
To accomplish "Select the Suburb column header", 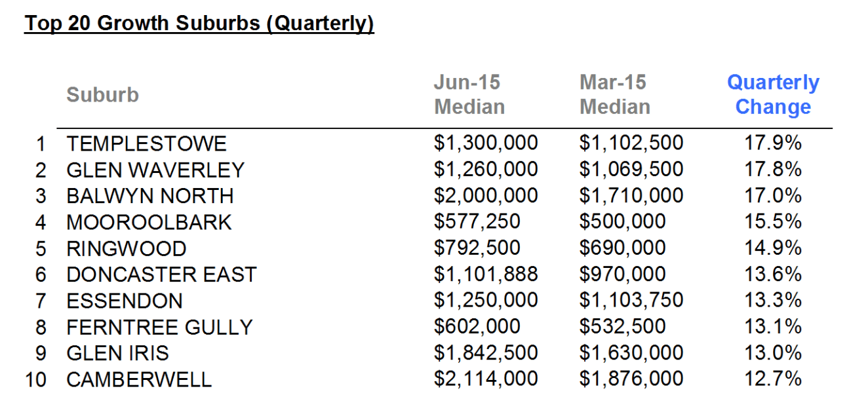I will [102, 95].
